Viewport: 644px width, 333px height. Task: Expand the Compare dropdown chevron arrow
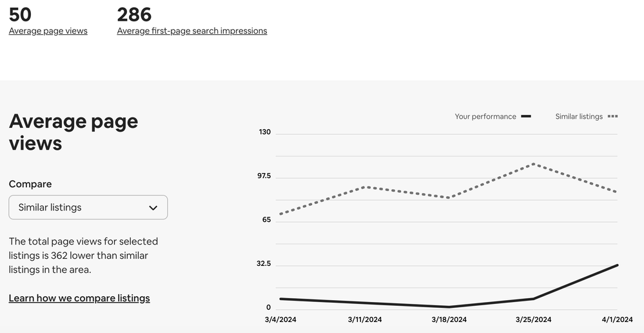coord(153,208)
